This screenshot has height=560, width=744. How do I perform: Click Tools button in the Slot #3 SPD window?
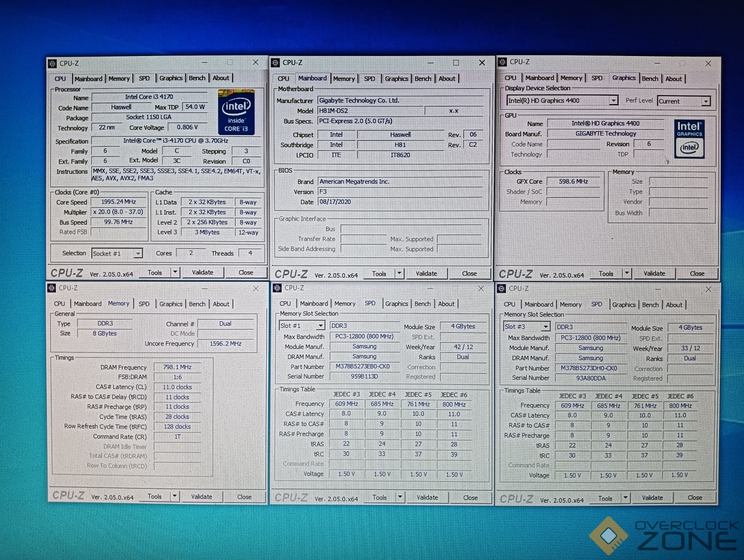[605, 498]
